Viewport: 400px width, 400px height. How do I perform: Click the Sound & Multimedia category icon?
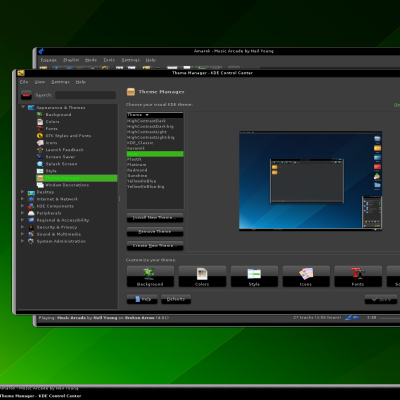tap(31, 234)
